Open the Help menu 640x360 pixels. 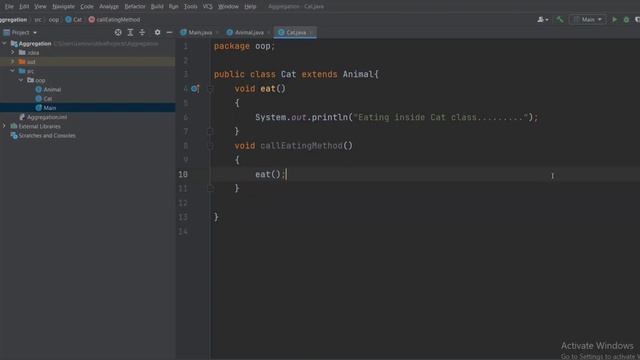pos(250,7)
